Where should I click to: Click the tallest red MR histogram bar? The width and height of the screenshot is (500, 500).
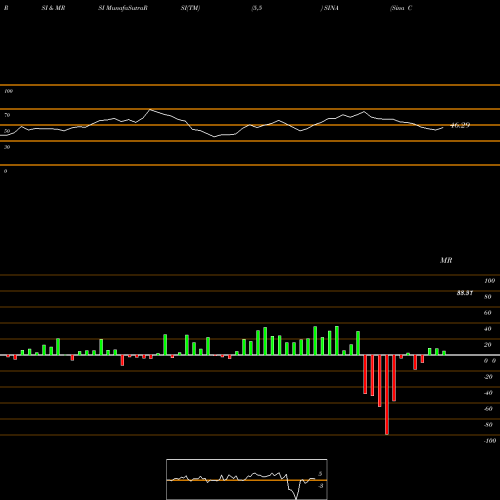click(387, 395)
